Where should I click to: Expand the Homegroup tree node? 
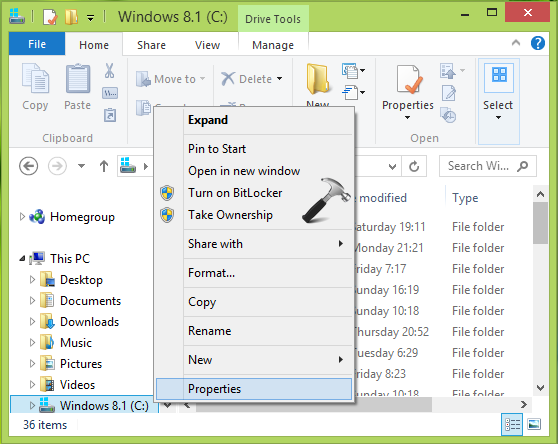point(22,217)
